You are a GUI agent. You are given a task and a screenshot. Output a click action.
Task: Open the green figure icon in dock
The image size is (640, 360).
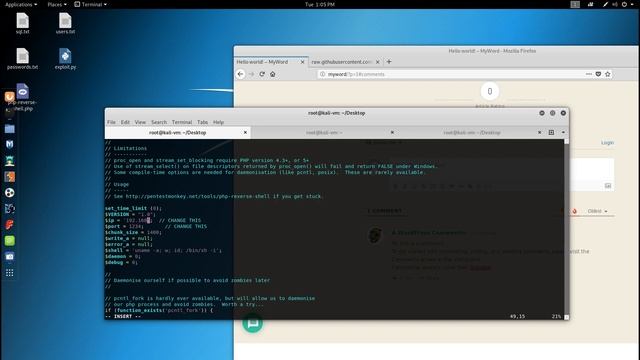(x=9, y=161)
